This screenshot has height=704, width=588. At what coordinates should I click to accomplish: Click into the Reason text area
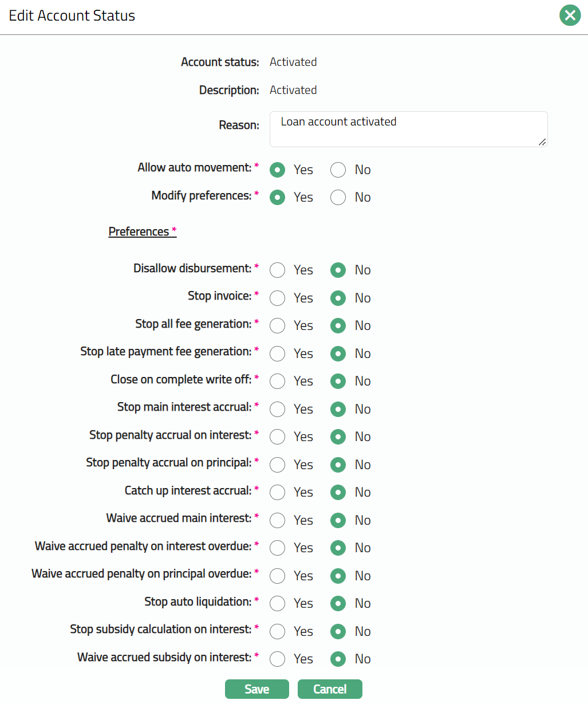(408, 129)
